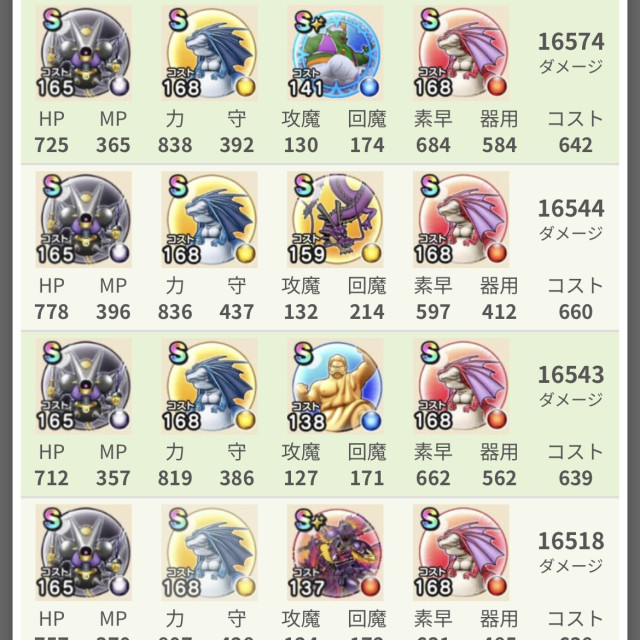
Task: Open second row's red winged dragon icon
Action: tap(461, 220)
